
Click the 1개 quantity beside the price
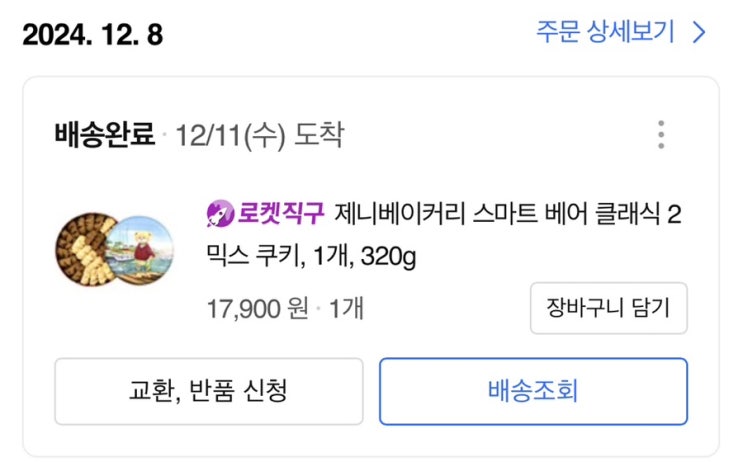coord(346,307)
